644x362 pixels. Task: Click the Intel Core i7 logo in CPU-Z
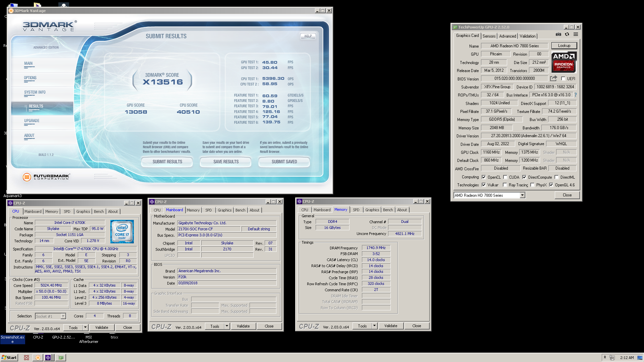(122, 232)
